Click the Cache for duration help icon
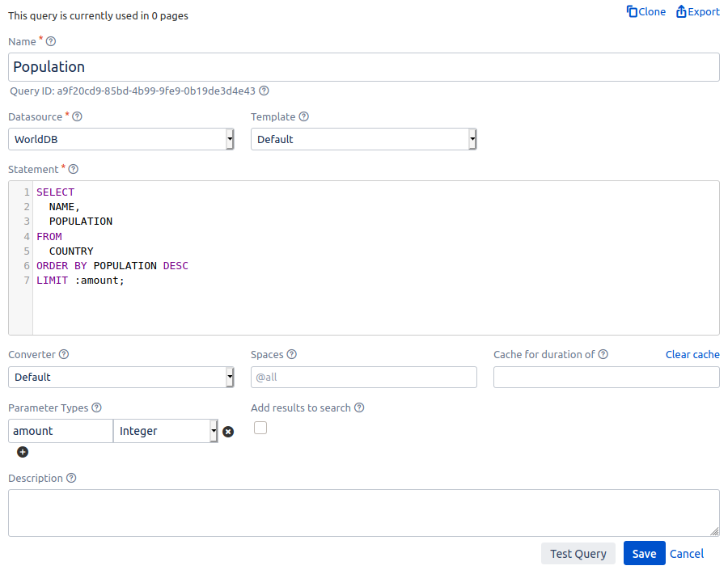Screen dimensions: 728x570 pos(603,354)
